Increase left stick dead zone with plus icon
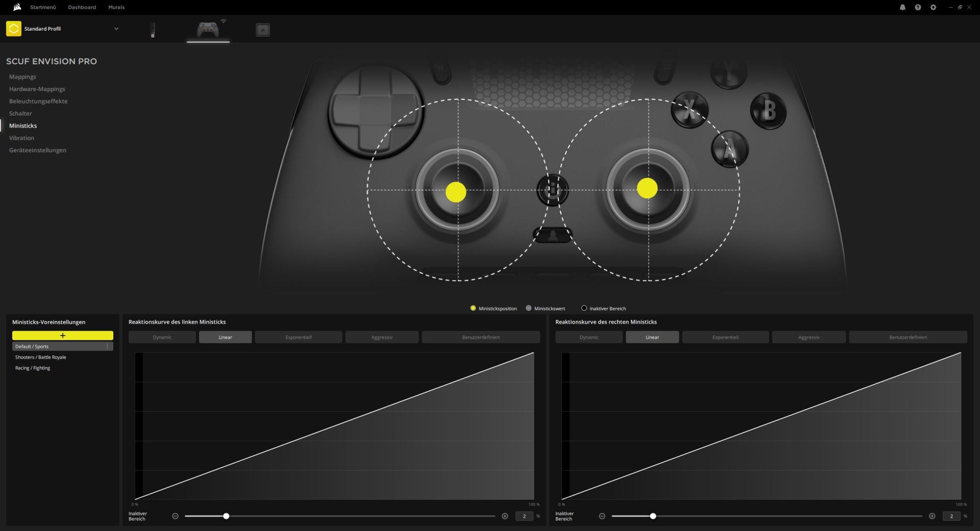The width and height of the screenshot is (980, 531). 505,516
